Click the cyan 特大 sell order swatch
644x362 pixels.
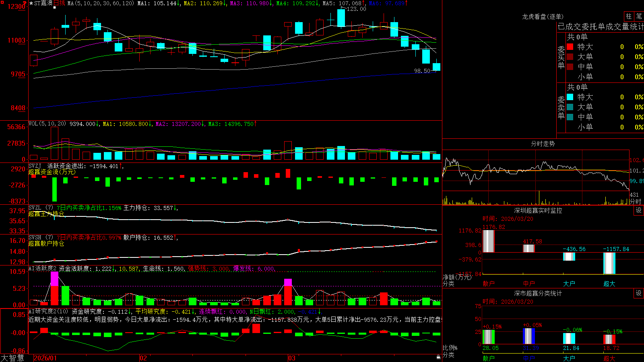coord(570,97)
